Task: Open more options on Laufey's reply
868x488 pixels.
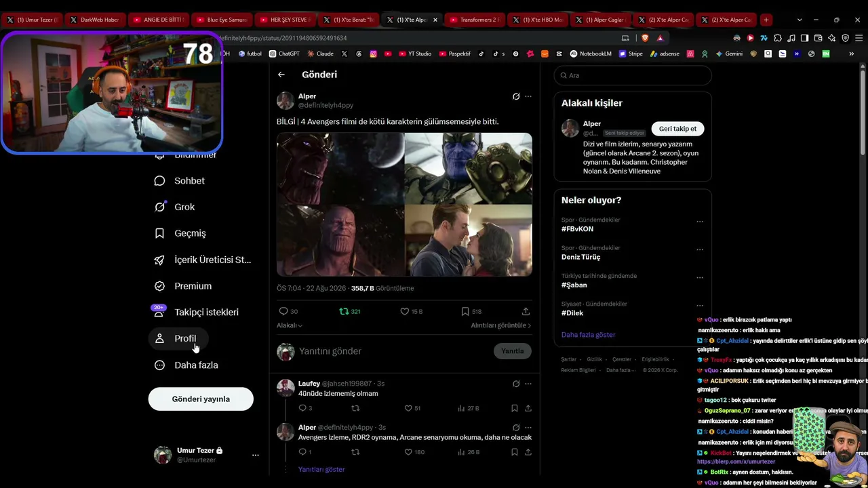Action: (x=528, y=384)
